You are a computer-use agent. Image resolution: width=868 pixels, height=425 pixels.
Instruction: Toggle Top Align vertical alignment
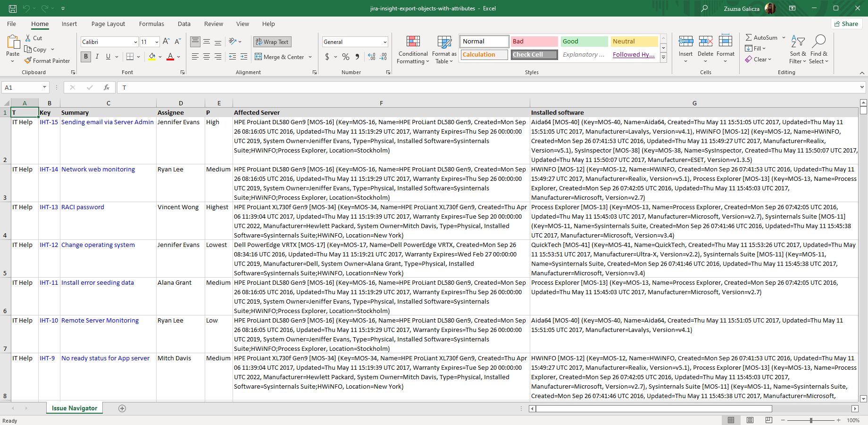coord(195,42)
